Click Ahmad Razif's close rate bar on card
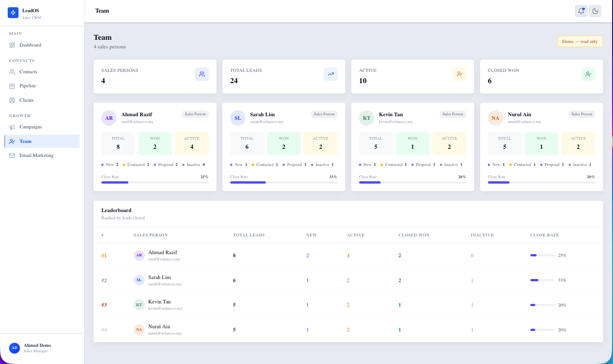The height and width of the screenshot is (364, 613). point(155,182)
